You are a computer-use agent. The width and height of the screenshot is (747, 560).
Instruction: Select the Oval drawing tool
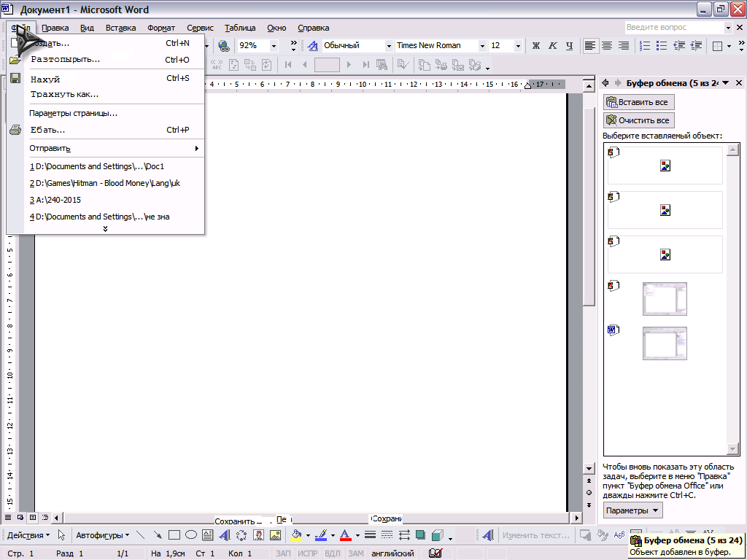click(x=191, y=535)
